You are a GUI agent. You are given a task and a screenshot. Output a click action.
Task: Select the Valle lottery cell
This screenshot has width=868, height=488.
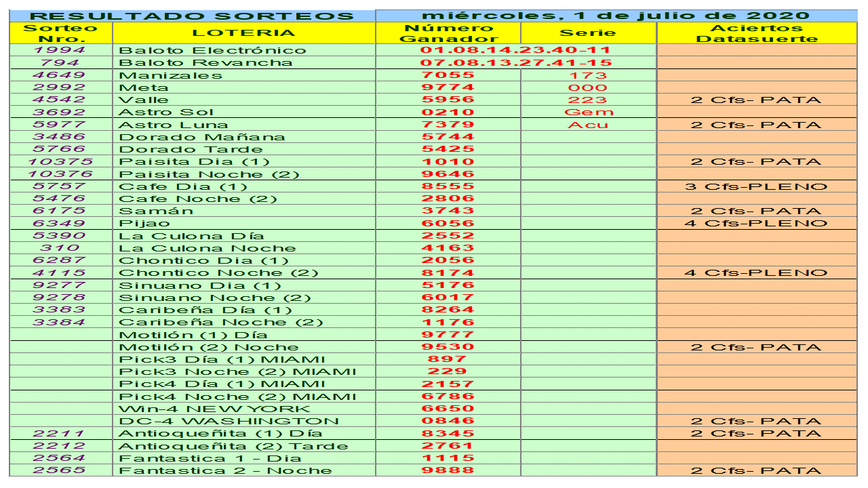(244, 100)
